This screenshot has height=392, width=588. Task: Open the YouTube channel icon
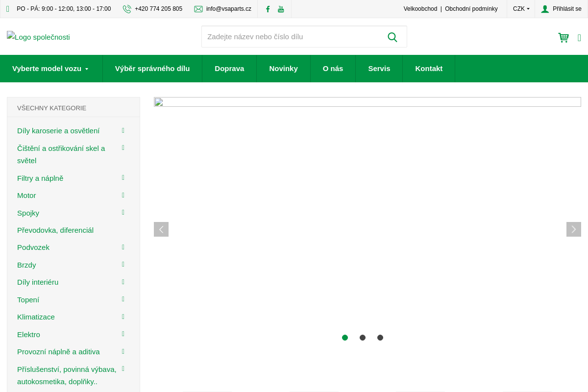(x=281, y=9)
